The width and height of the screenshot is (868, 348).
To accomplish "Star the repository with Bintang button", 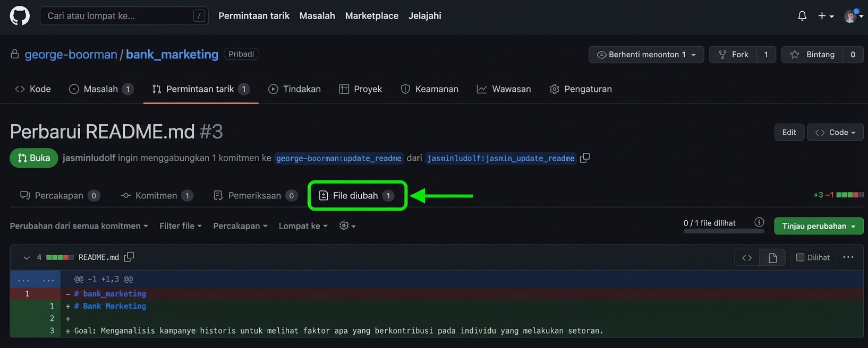I will click(x=812, y=55).
